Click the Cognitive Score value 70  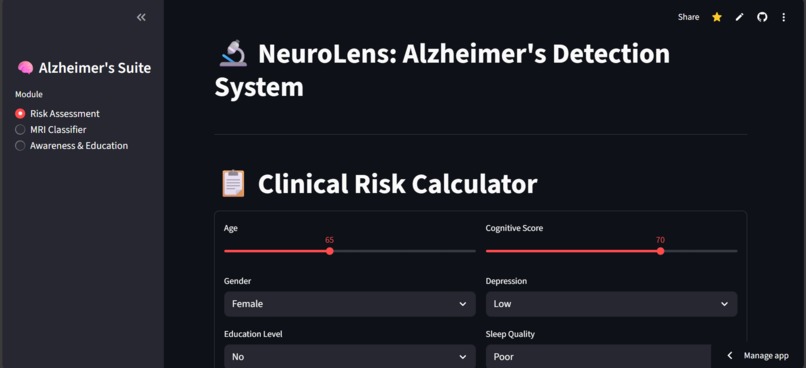(660, 240)
